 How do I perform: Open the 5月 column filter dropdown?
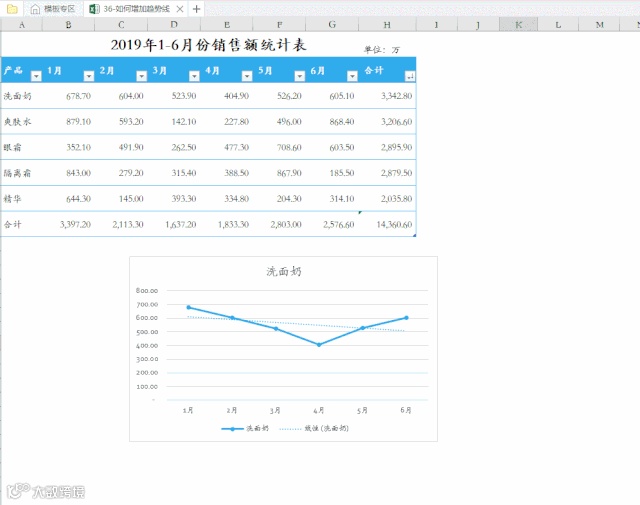pyautogui.click(x=300, y=76)
